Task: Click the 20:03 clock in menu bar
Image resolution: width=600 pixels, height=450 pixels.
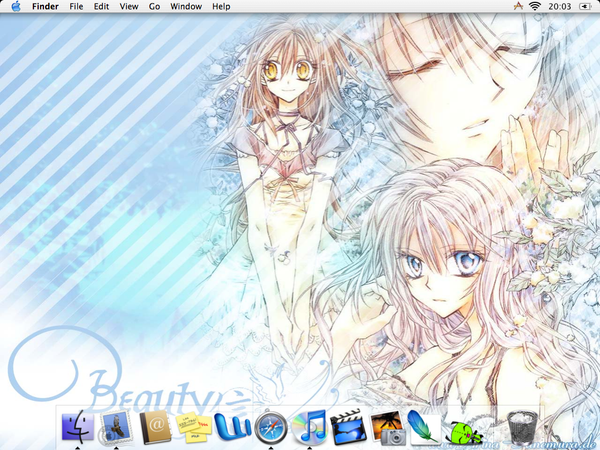Action: 559,7
